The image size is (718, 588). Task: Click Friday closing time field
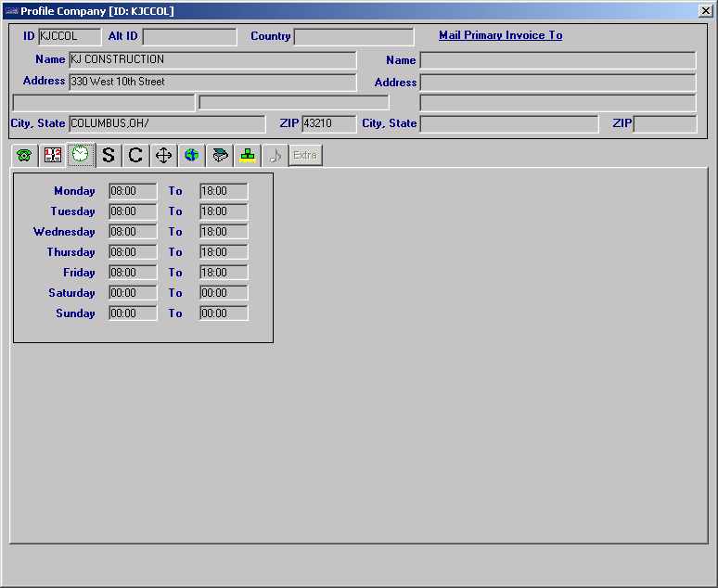click(x=224, y=273)
